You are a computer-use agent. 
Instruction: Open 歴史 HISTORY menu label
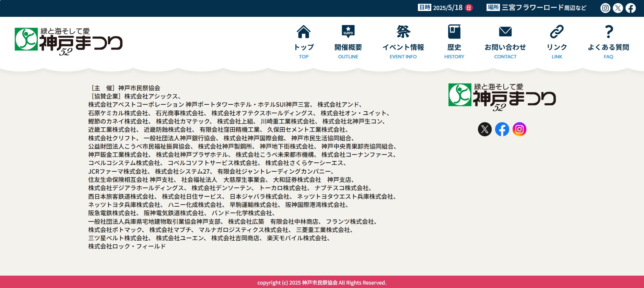tap(454, 51)
